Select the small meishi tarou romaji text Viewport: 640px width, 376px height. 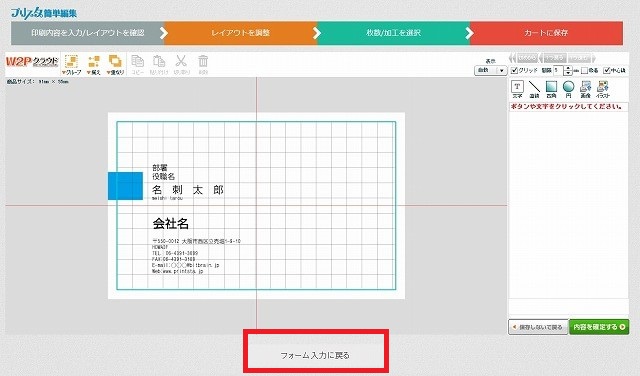point(167,198)
